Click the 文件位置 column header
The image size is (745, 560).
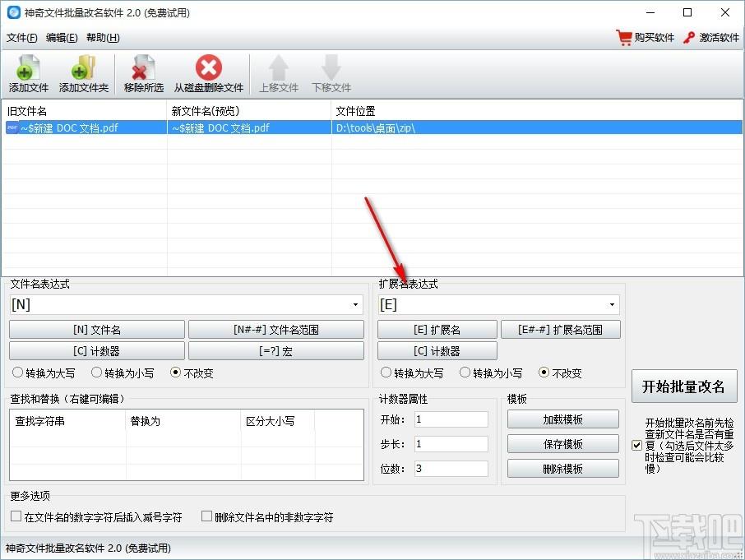(x=537, y=111)
